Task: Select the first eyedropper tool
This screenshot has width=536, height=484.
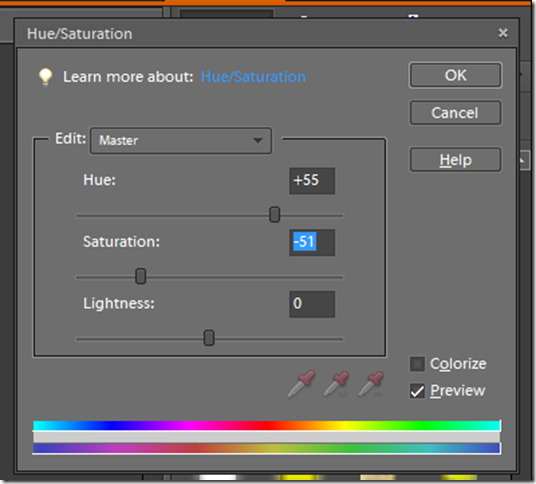Action: [301, 384]
